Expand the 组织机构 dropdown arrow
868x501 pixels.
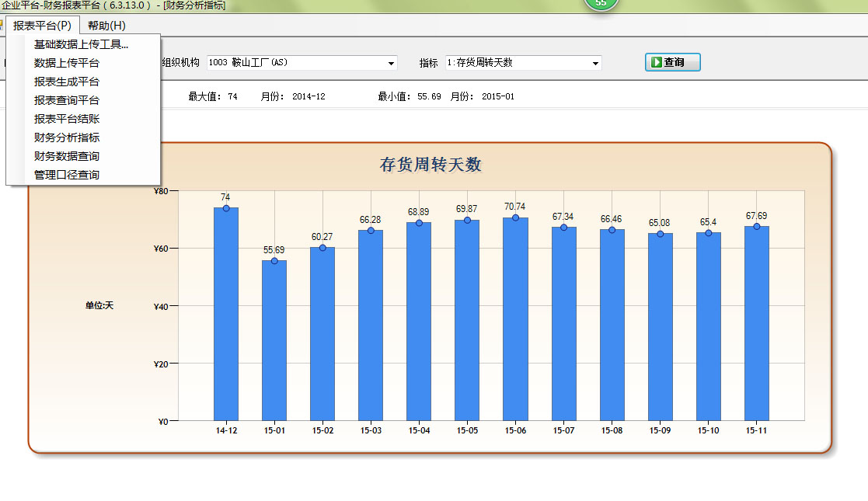[392, 63]
